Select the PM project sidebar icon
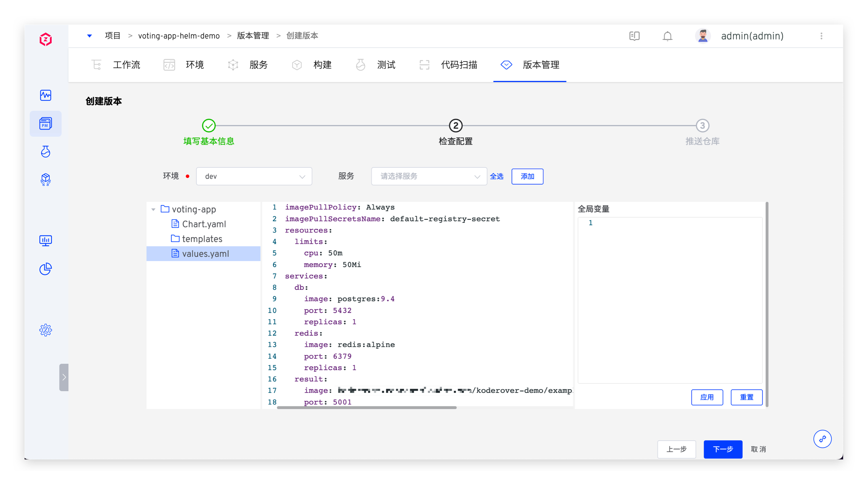Viewport: 868px width, 484px height. (45, 124)
